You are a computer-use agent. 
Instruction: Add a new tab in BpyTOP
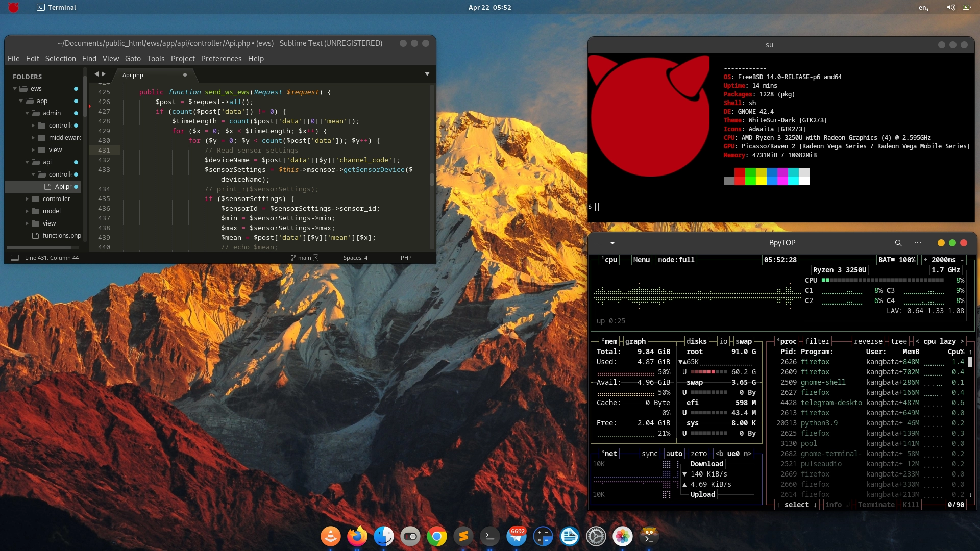point(599,243)
